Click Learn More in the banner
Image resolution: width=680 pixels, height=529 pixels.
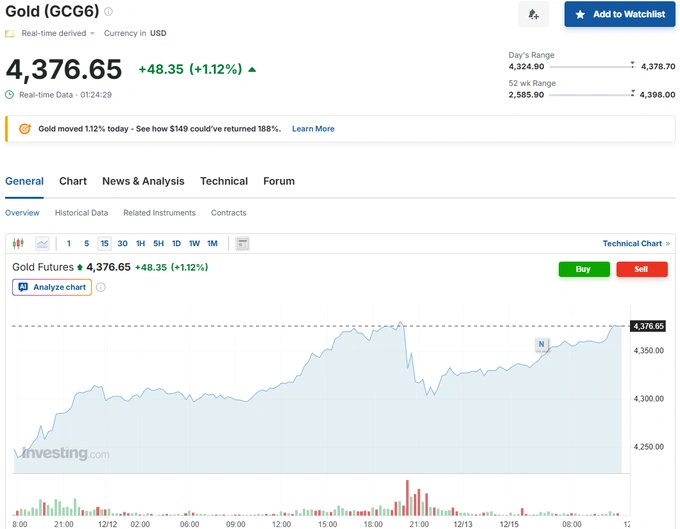tap(313, 129)
